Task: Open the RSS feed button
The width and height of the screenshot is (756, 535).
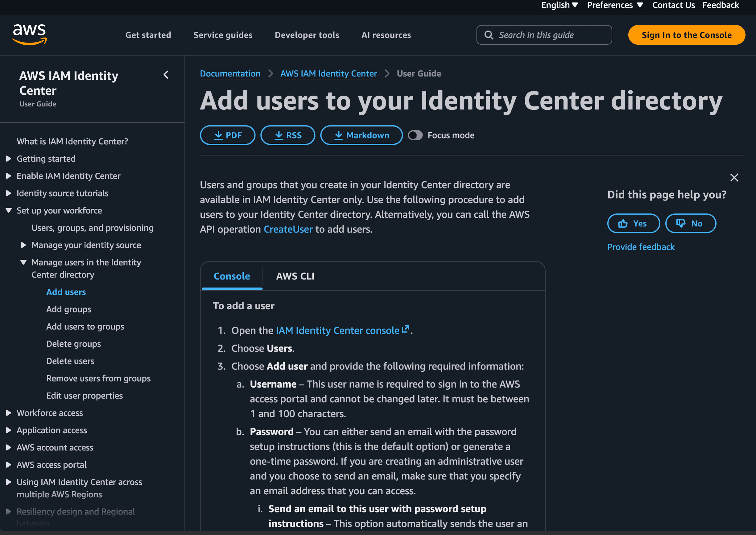Action: click(x=288, y=135)
